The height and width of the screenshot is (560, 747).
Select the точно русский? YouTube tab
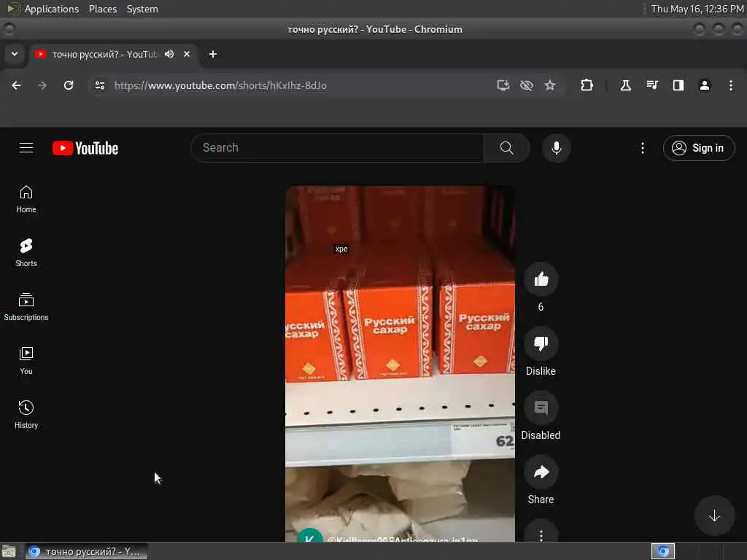tap(104, 54)
